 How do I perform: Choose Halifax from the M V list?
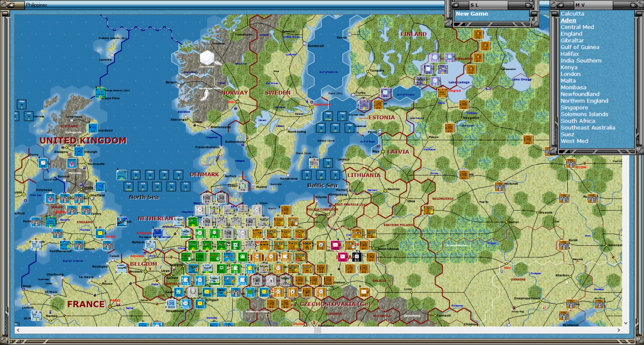[570, 54]
